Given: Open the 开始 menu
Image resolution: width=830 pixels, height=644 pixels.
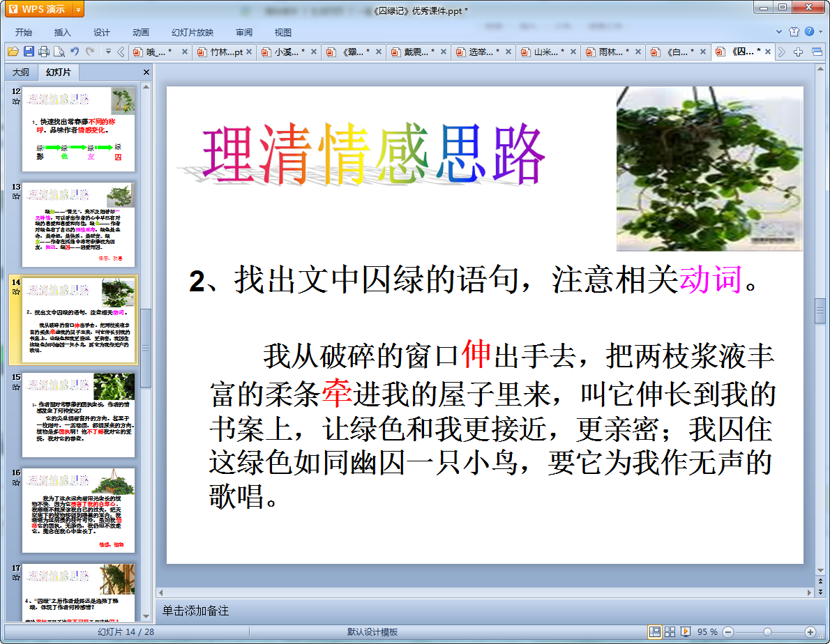Looking at the screenshot, I should (x=23, y=32).
